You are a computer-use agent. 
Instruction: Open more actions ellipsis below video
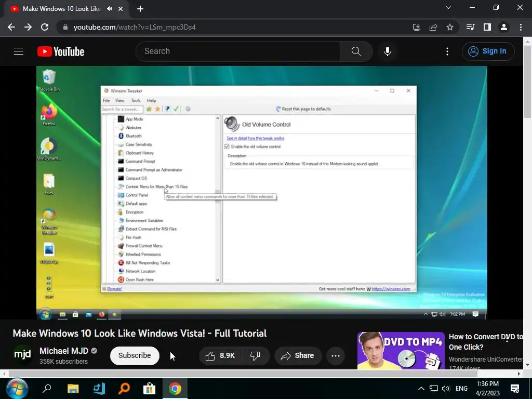[x=336, y=355]
